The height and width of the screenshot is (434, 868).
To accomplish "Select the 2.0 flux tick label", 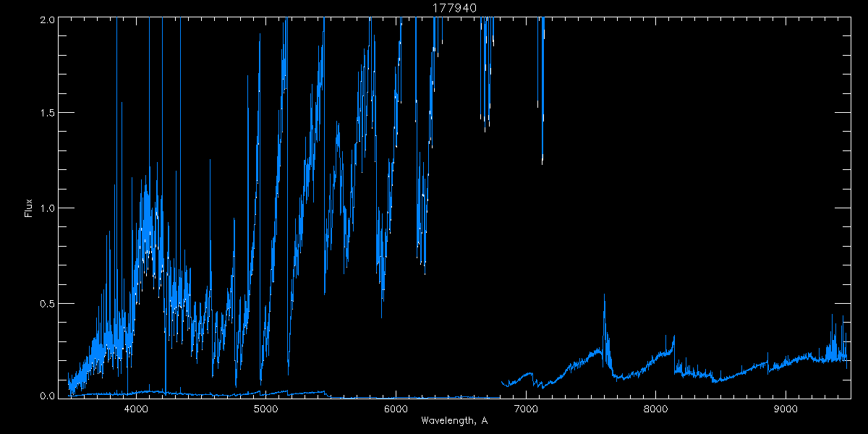I will (46, 20).
